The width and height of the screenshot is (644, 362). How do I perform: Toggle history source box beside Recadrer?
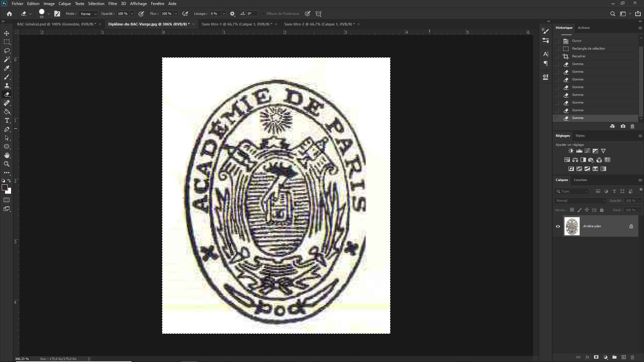tap(557, 56)
